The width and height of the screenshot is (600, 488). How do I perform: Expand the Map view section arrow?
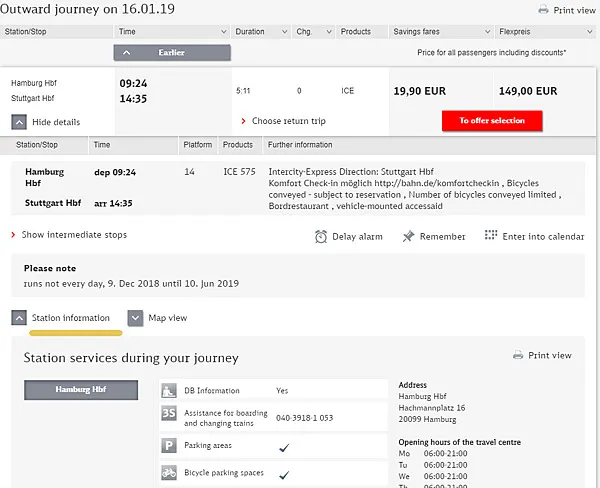tap(135, 318)
